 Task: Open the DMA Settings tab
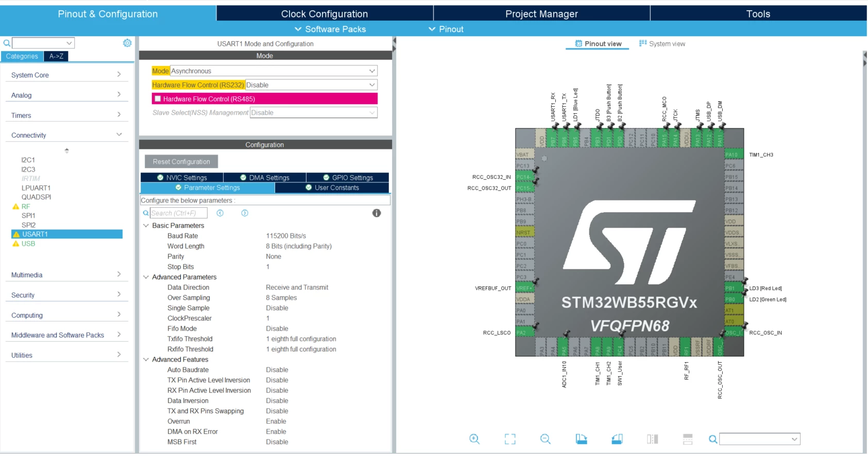pos(265,178)
